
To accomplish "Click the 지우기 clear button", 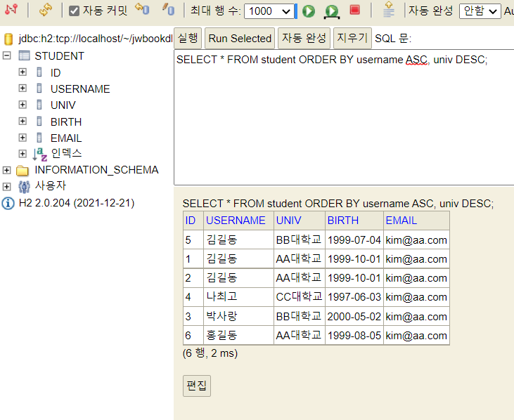I will click(352, 39).
